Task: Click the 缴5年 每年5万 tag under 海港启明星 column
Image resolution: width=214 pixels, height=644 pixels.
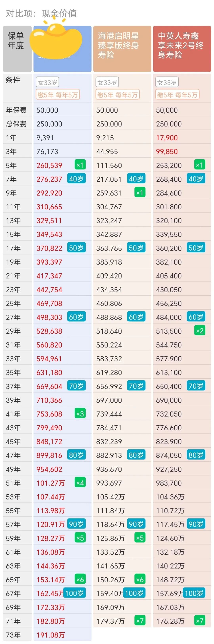Action: [118, 95]
